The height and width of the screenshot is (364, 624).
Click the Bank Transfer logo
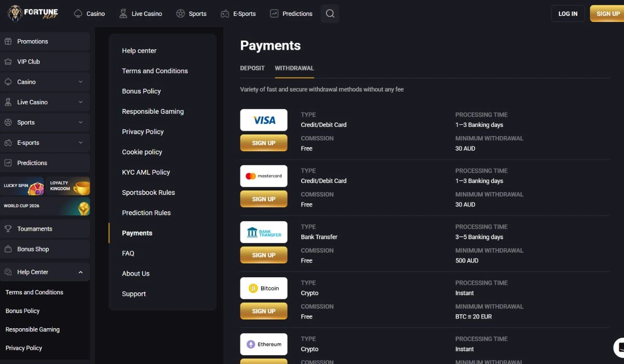pyautogui.click(x=264, y=232)
